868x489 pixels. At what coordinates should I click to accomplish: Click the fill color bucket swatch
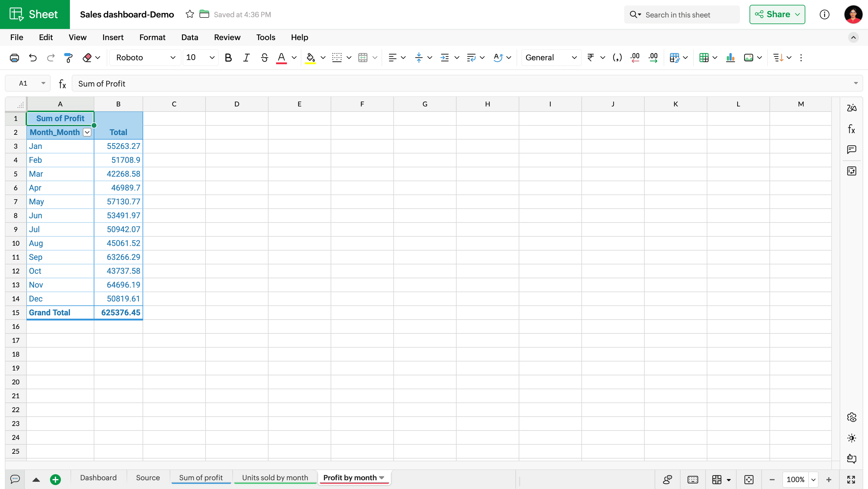[310, 58]
